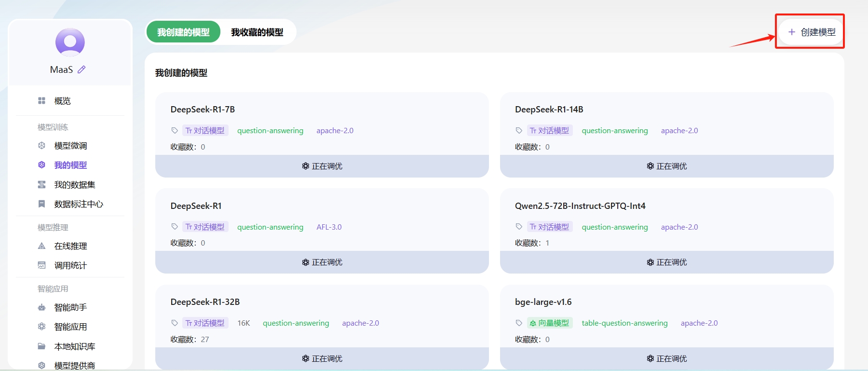Click the MaaS user avatar icon
The height and width of the screenshot is (371, 868).
click(70, 42)
